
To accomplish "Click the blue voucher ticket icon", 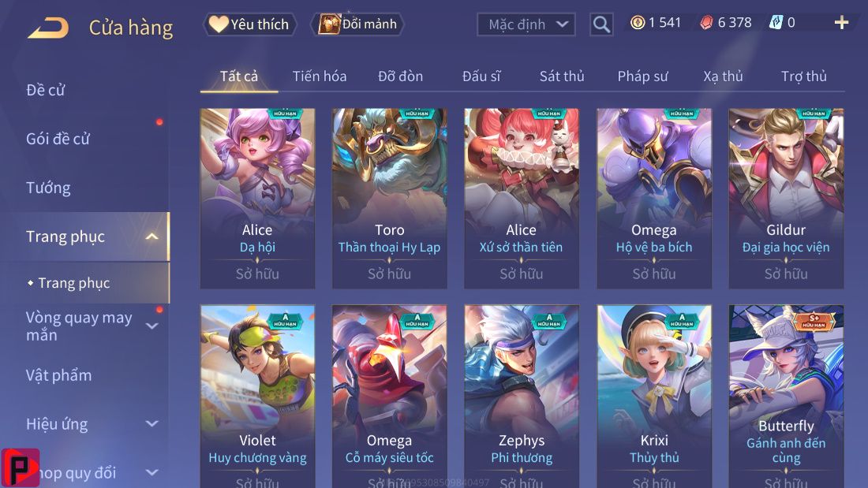I will pyautogui.click(x=776, y=23).
